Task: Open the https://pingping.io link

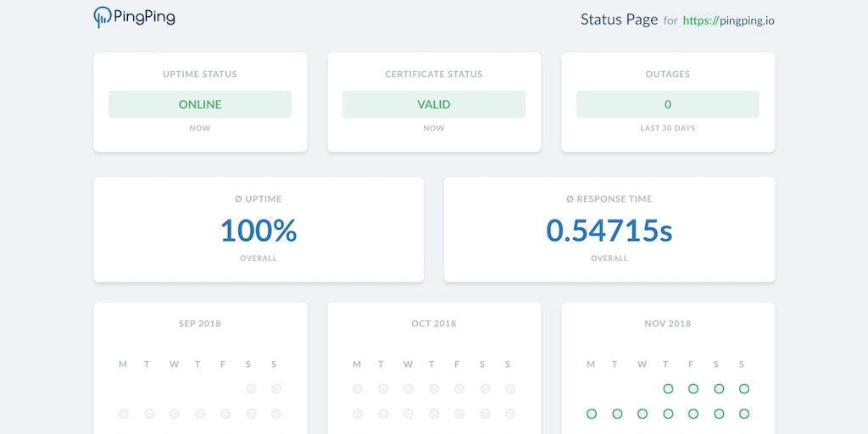Action: click(728, 21)
